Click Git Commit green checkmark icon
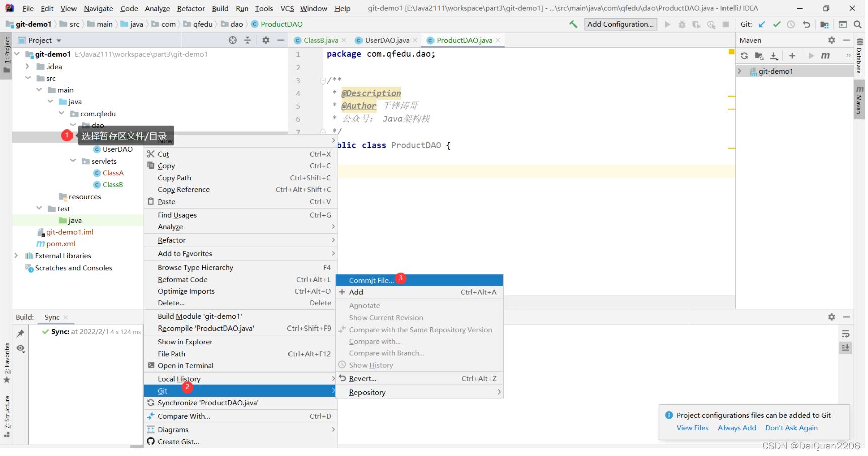The image size is (868, 456). click(x=777, y=24)
